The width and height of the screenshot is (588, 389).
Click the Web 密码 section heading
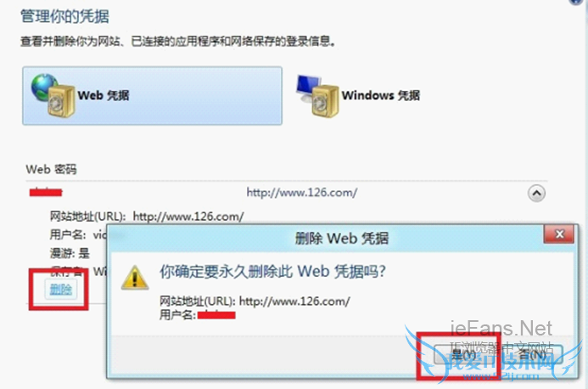tap(52, 169)
